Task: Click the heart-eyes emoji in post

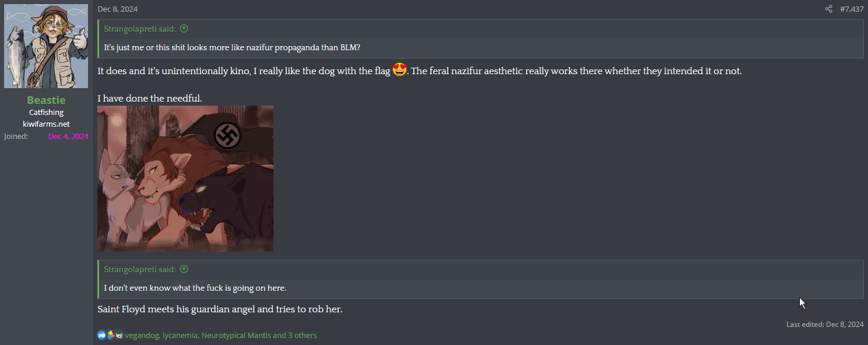Action: point(399,70)
